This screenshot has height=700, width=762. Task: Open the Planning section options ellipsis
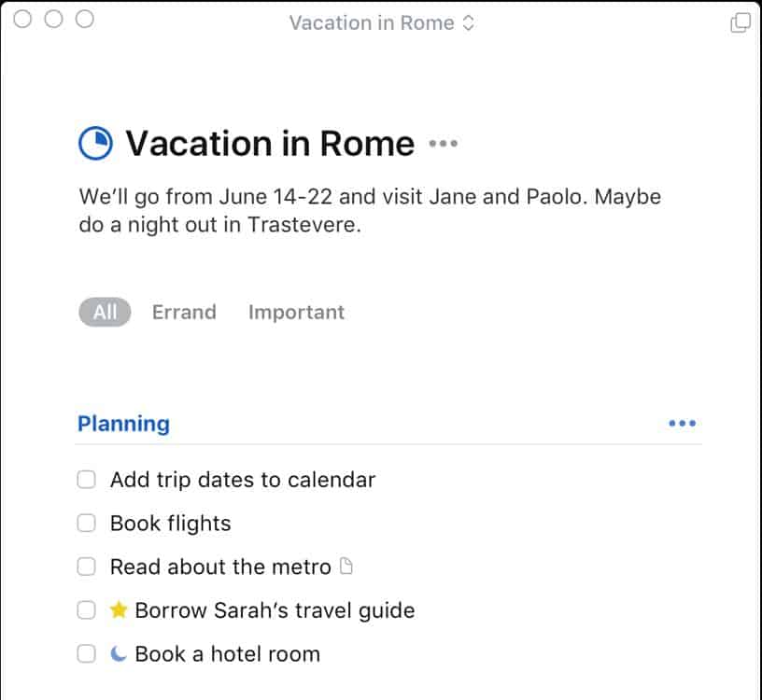point(682,423)
